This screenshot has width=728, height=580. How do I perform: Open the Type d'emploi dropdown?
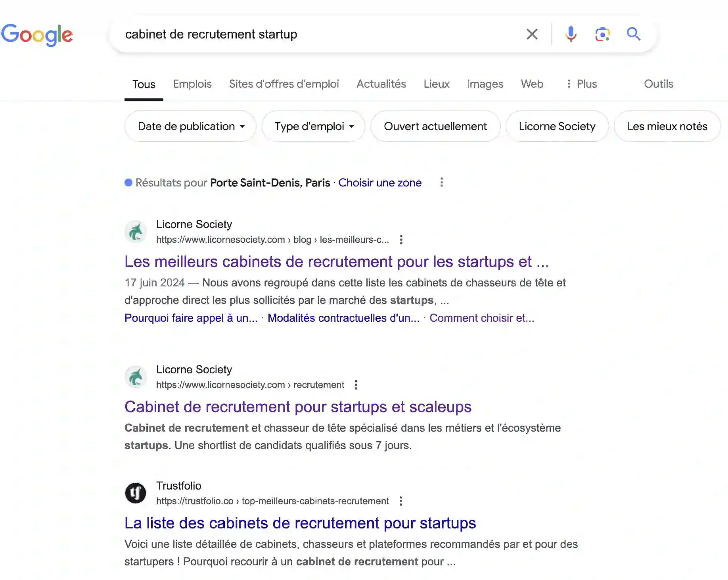[314, 126]
